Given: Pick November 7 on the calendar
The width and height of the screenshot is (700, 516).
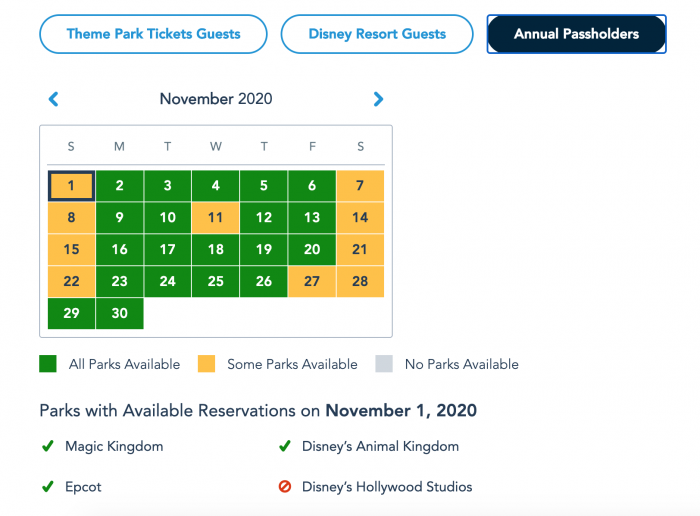Looking at the screenshot, I should tap(360, 186).
